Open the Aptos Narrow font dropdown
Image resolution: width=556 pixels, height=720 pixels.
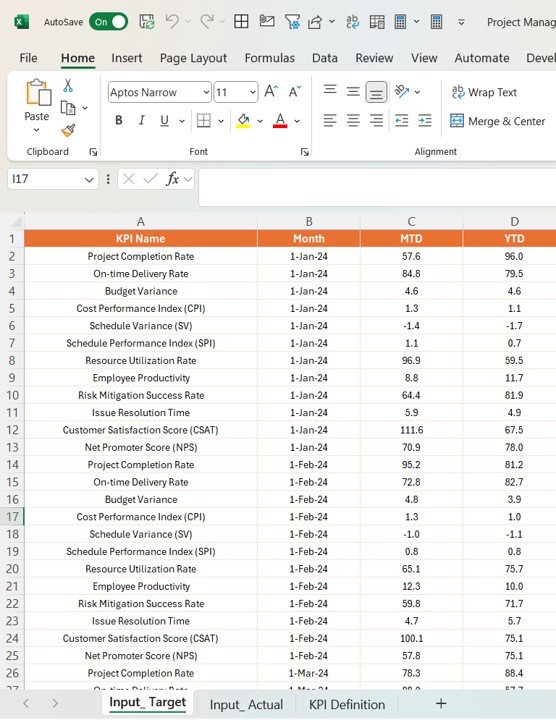(x=206, y=92)
